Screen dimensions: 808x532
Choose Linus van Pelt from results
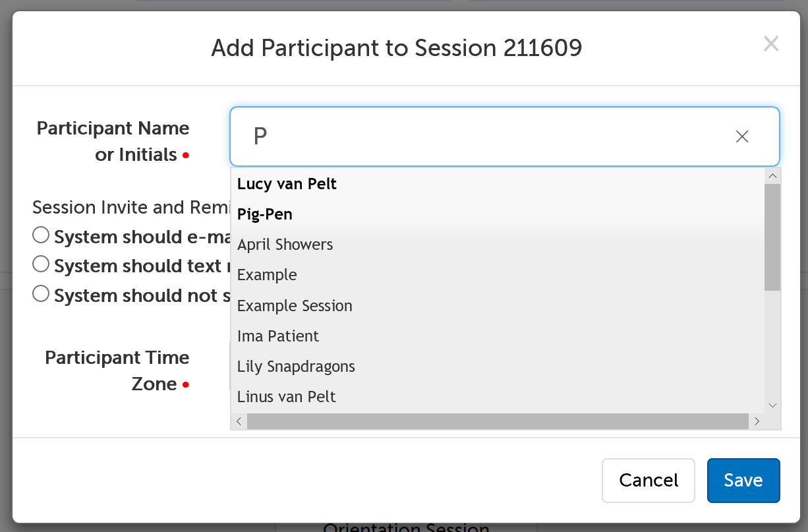point(286,396)
